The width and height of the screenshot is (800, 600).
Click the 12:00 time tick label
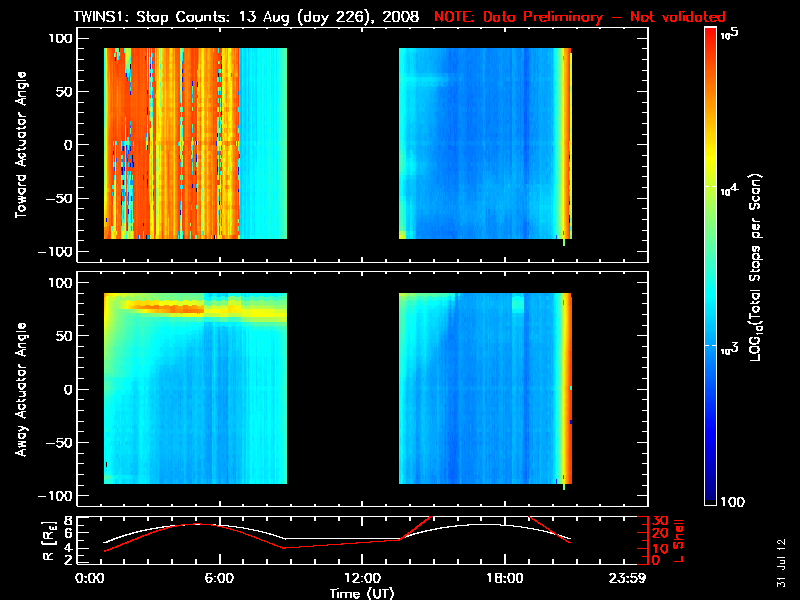[x=362, y=578]
